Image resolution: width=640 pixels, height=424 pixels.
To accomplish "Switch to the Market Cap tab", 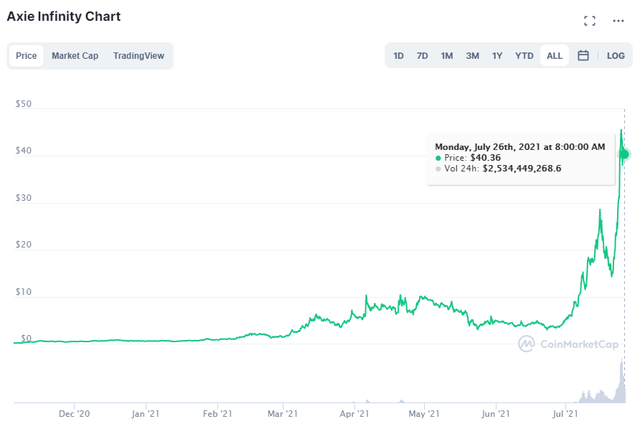I will pyautogui.click(x=75, y=55).
